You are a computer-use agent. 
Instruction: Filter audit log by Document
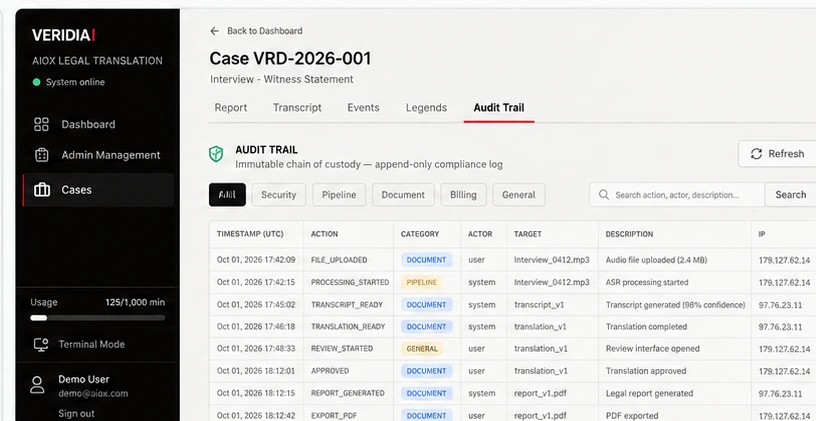(403, 195)
